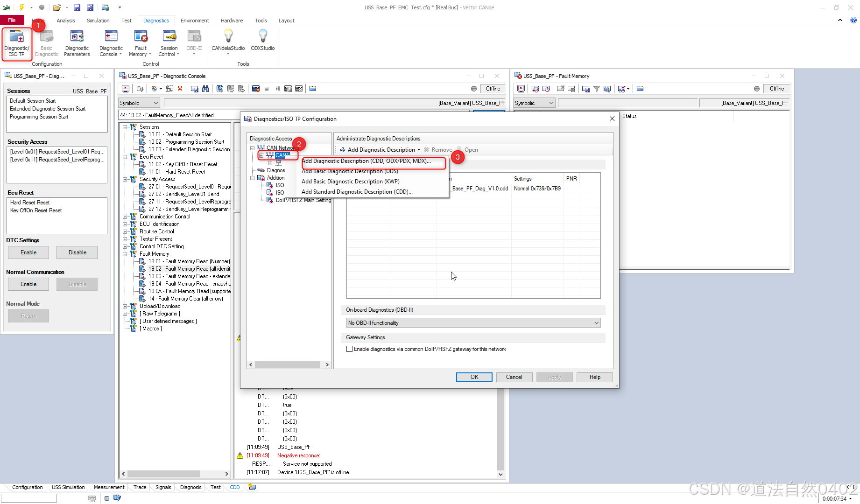Select the CAN1 node in Diagnostic Access tree
Viewport: 860px width, 504px height.
pos(282,155)
